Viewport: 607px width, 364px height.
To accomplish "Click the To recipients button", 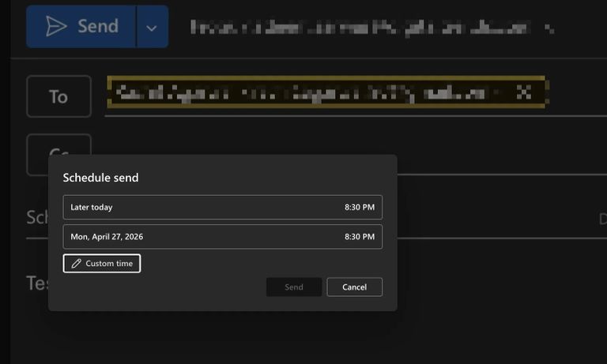I will click(58, 96).
